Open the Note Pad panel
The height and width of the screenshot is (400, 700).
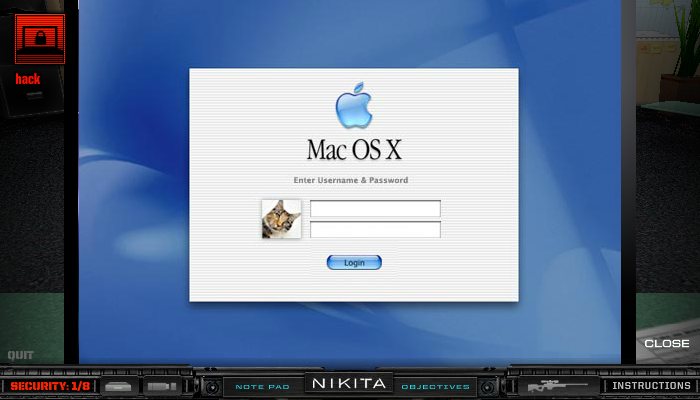point(262,387)
